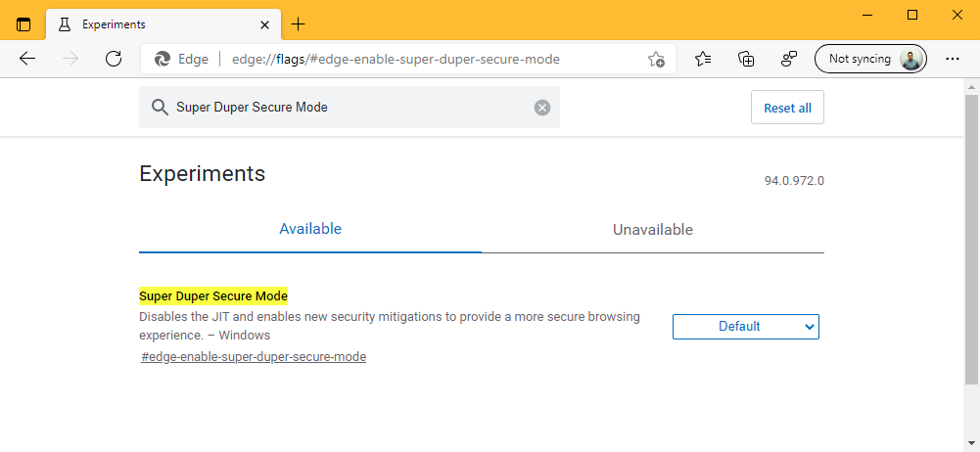Screen dimensions: 980x452
Task: Open the Collections icon
Action: 746,59
